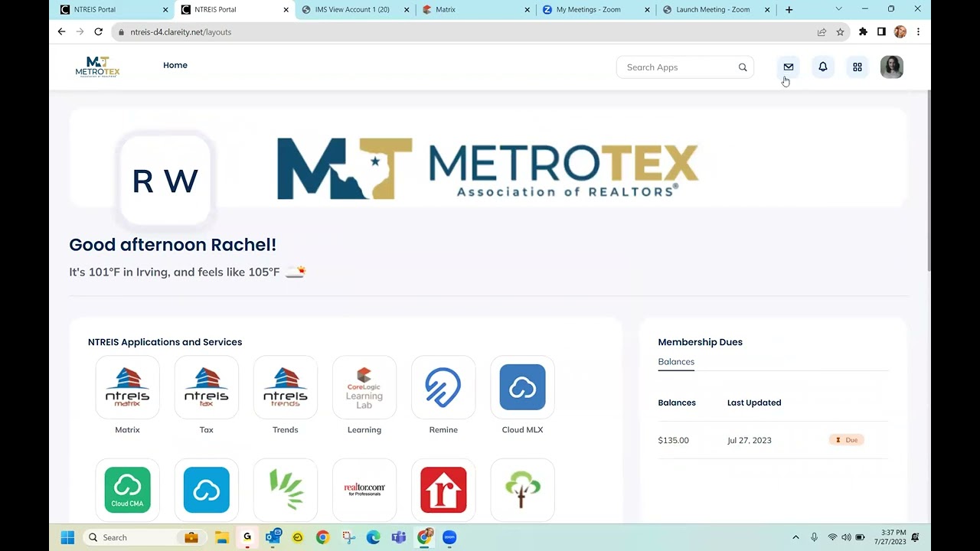The image size is (980, 551).
Task: Click the MetroTex logo in header
Action: click(97, 67)
